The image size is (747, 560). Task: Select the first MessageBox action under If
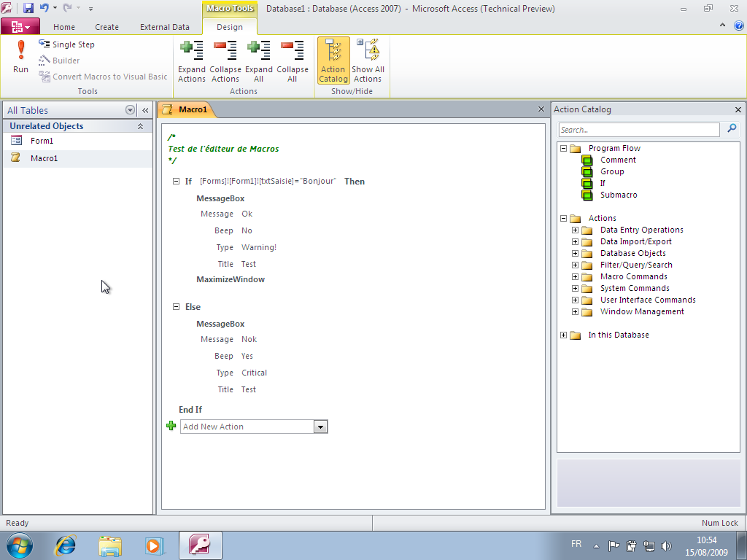click(x=220, y=198)
